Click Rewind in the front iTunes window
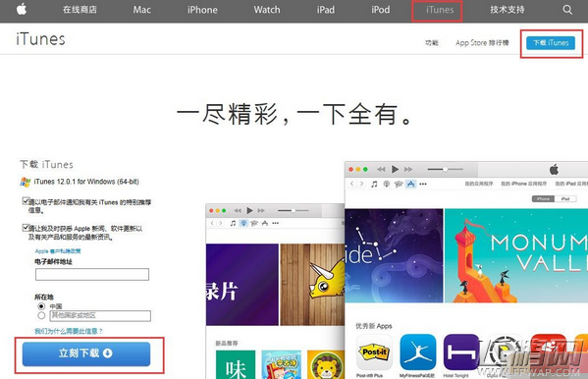Screen dimensions: 588x379 (381, 169)
